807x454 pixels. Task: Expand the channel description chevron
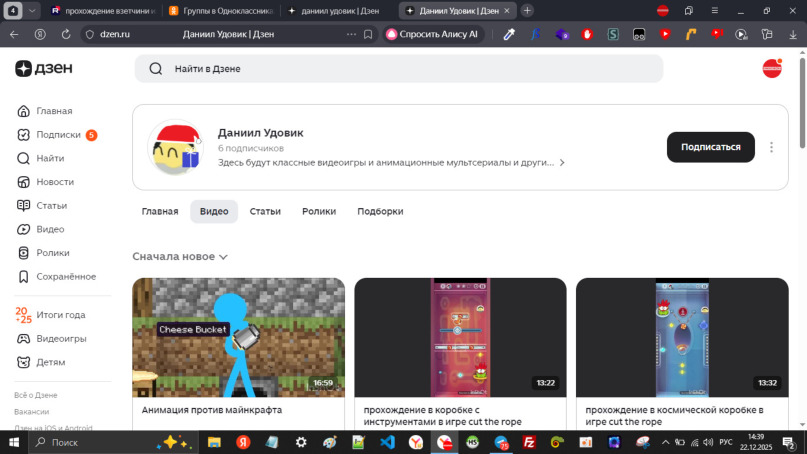point(562,162)
